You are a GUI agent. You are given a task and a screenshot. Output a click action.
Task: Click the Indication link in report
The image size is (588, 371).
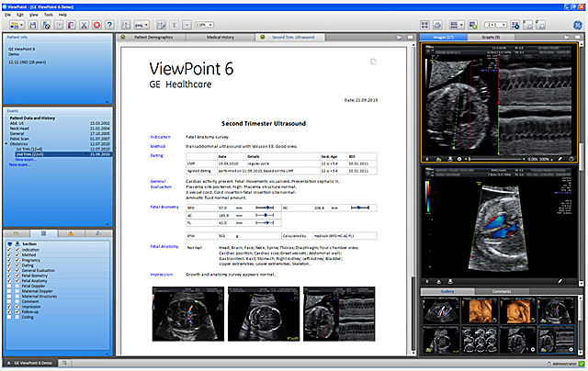[x=161, y=137]
